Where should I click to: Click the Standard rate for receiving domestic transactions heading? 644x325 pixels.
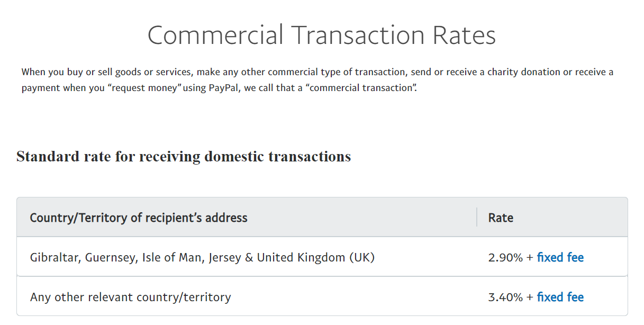coord(184,157)
